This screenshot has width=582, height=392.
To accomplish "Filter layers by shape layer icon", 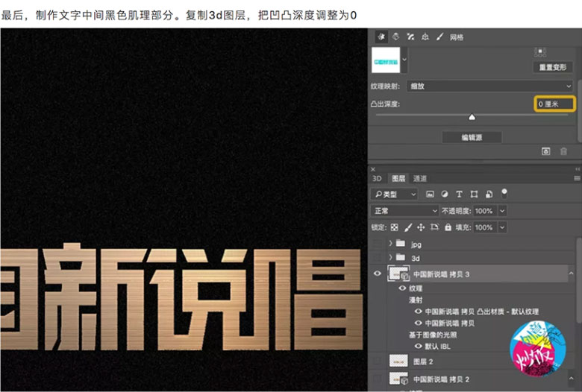I will [x=474, y=194].
